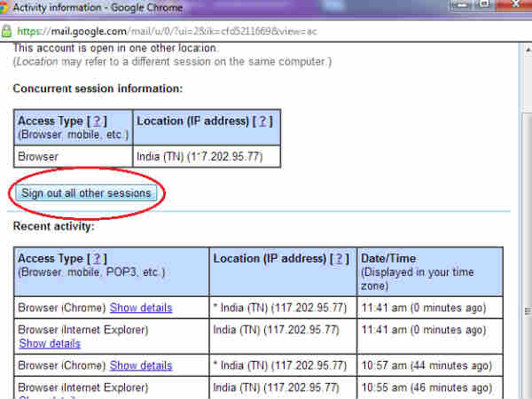Close the Activity information window
The width and height of the screenshot is (532, 399).
pyautogui.click(x=517, y=4)
